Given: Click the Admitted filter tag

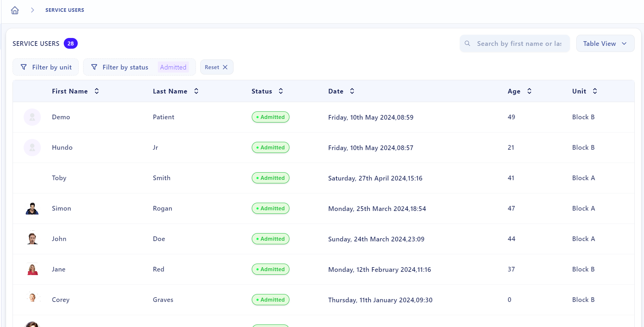Looking at the screenshot, I should coord(173,67).
